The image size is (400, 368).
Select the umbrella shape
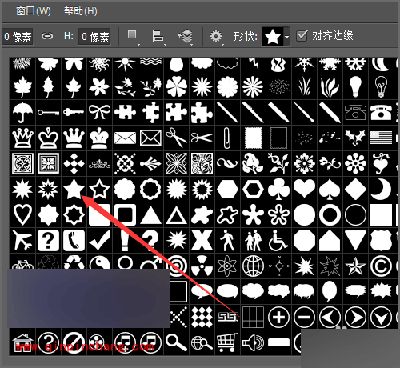(x=23, y=112)
